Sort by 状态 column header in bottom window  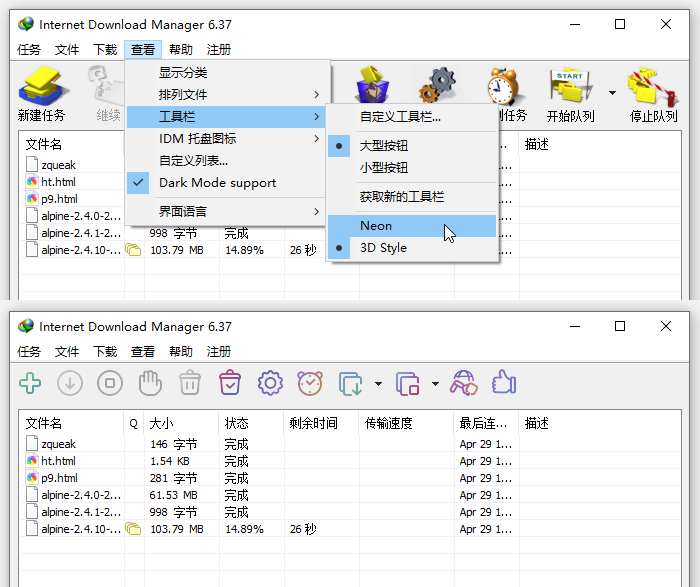point(251,423)
